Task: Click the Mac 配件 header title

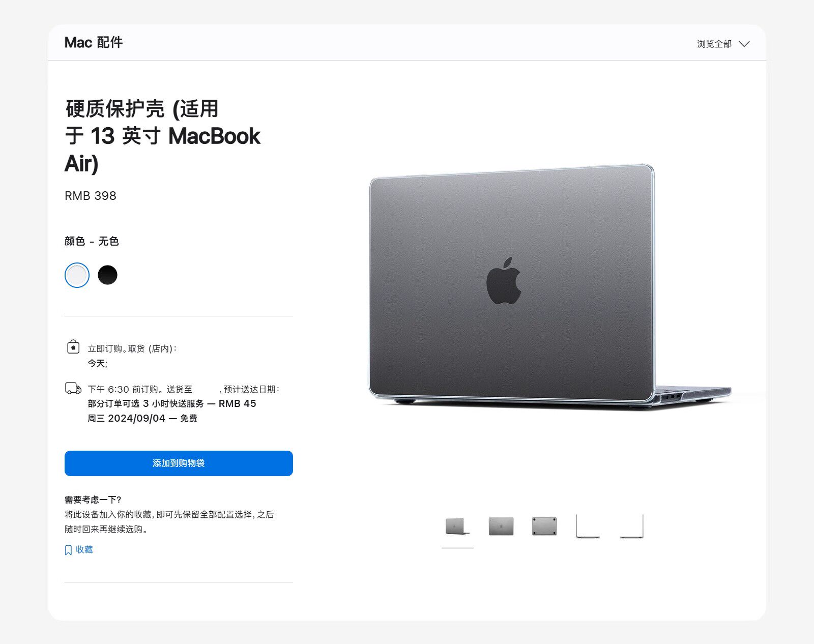Action: point(94,42)
